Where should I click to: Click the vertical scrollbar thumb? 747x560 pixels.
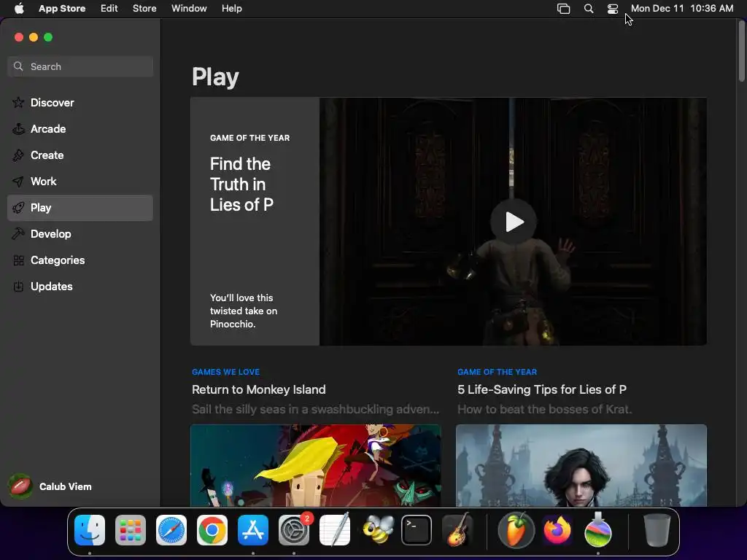(x=742, y=52)
